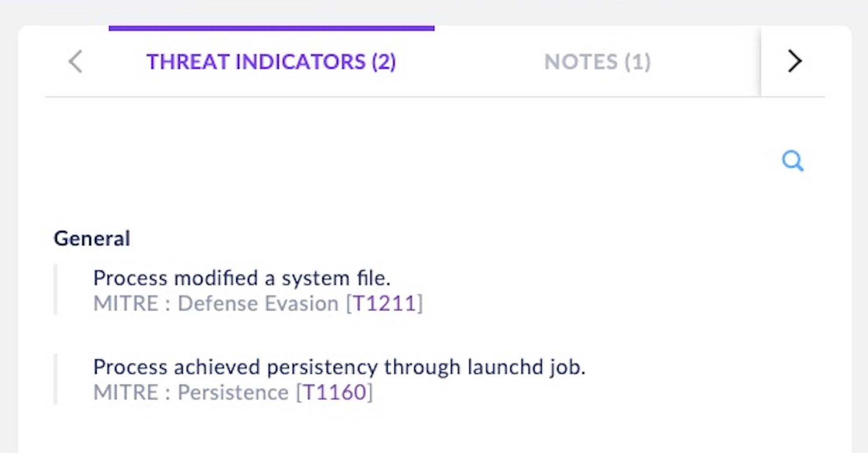Image resolution: width=868 pixels, height=453 pixels.
Task: Follow the T1211 MITRE technique link
Action: click(384, 303)
